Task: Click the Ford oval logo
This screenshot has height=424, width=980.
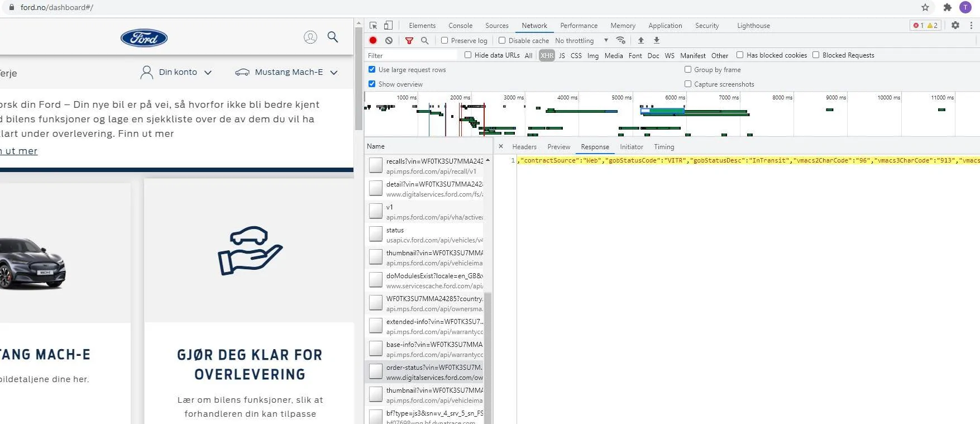Action: click(x=144, y=37)
